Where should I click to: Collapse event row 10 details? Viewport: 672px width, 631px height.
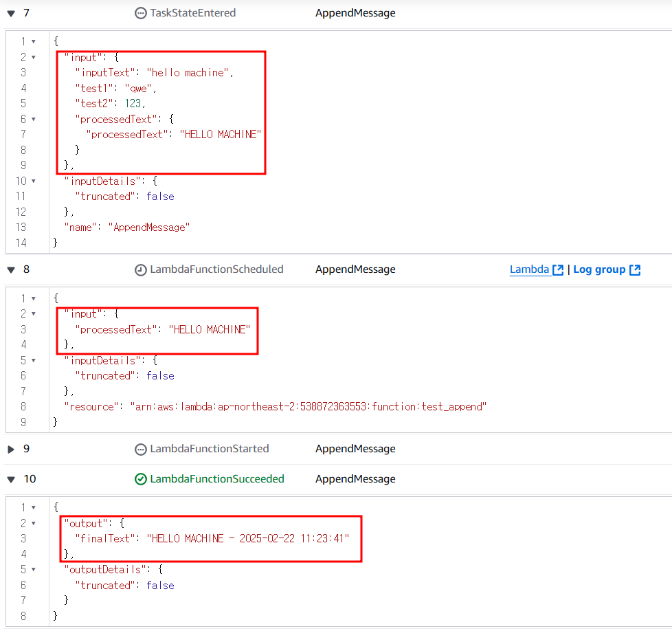click(x=11, y=479)
